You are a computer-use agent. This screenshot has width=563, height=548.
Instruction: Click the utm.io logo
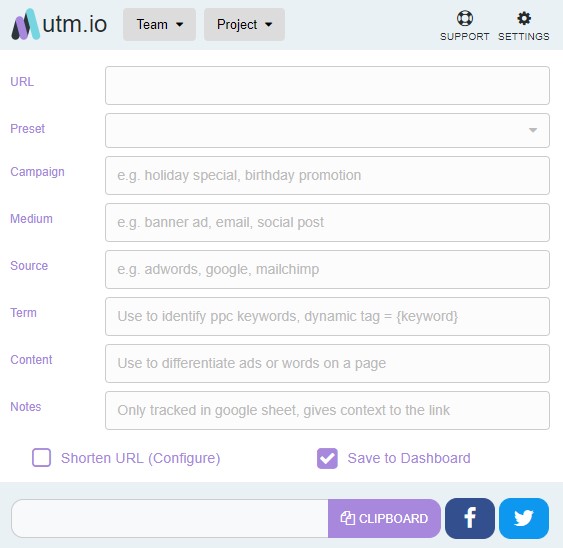59,24
